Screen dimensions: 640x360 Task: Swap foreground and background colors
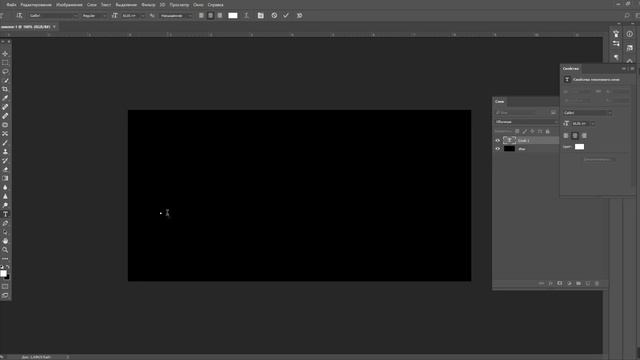tap(7, 267)
